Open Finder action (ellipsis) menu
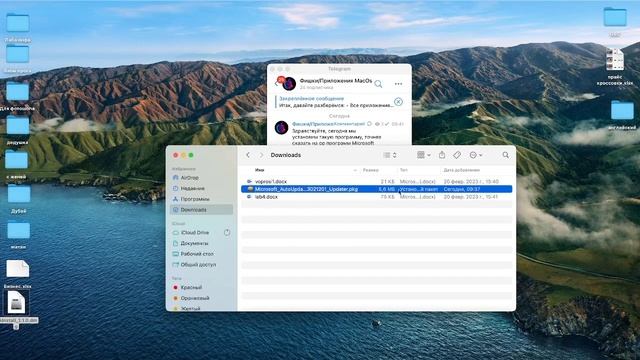 pos(476,155)
